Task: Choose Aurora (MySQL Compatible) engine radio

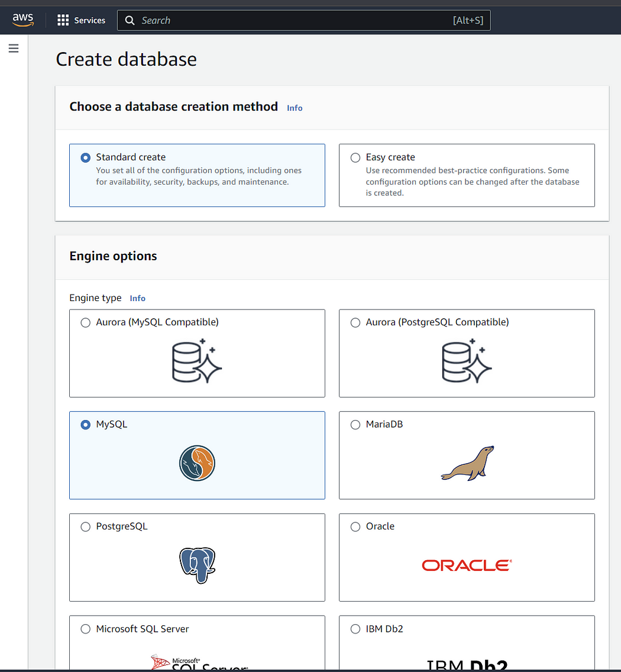Action: pos(86,323)
